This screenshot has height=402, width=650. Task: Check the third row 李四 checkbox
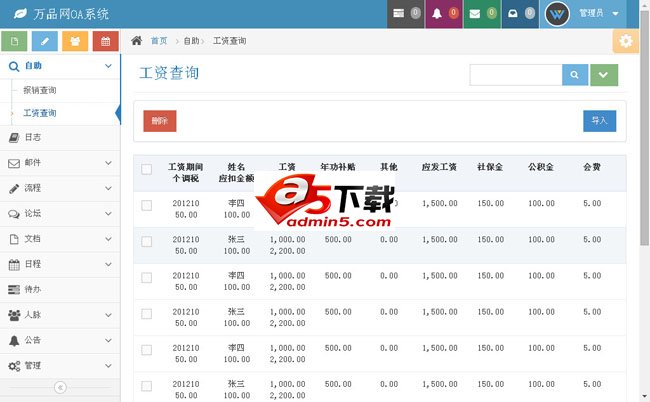(146, 278)
